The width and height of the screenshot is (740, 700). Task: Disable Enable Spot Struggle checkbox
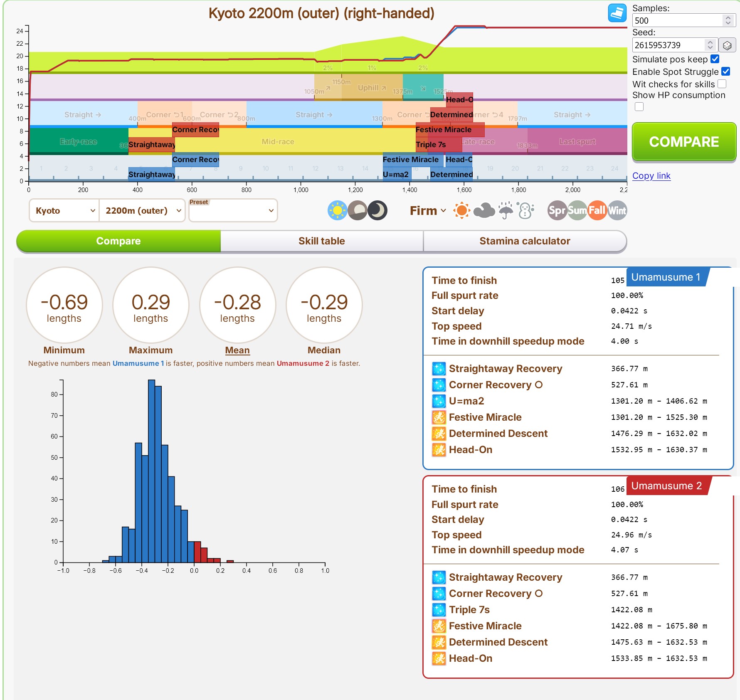(x=725, y=71)
